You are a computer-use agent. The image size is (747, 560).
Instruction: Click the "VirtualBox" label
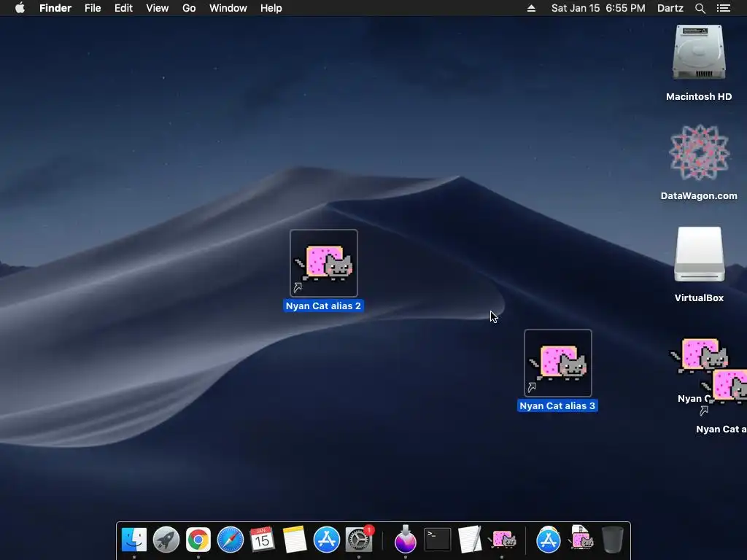click(x=699, y=297)
